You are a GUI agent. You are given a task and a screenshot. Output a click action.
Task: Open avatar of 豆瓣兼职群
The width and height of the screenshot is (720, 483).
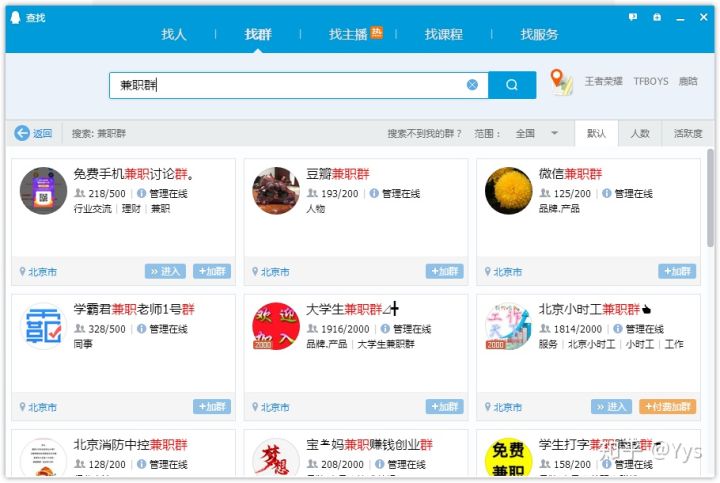[276, 191]
